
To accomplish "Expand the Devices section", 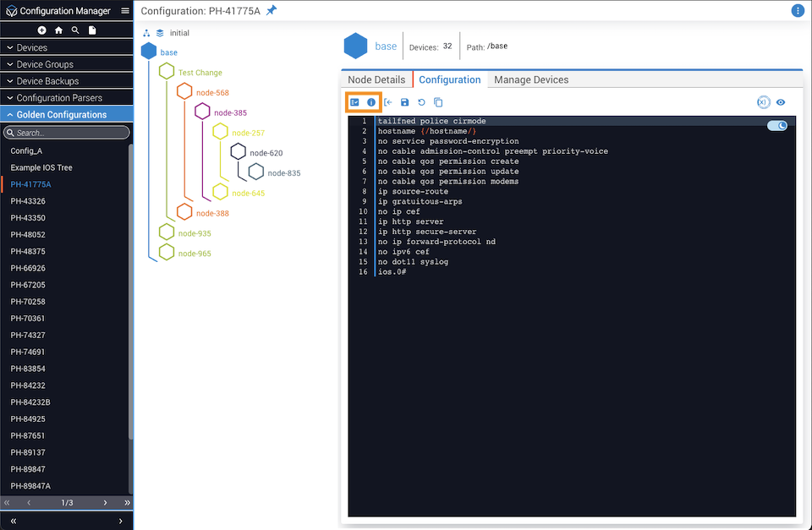I will click(x=67, y=47).
